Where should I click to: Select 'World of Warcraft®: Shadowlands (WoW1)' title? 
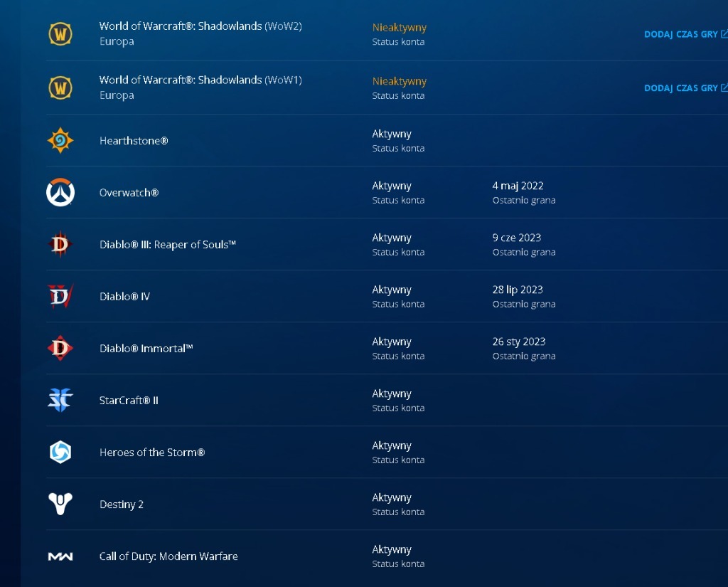pos(200,80)
